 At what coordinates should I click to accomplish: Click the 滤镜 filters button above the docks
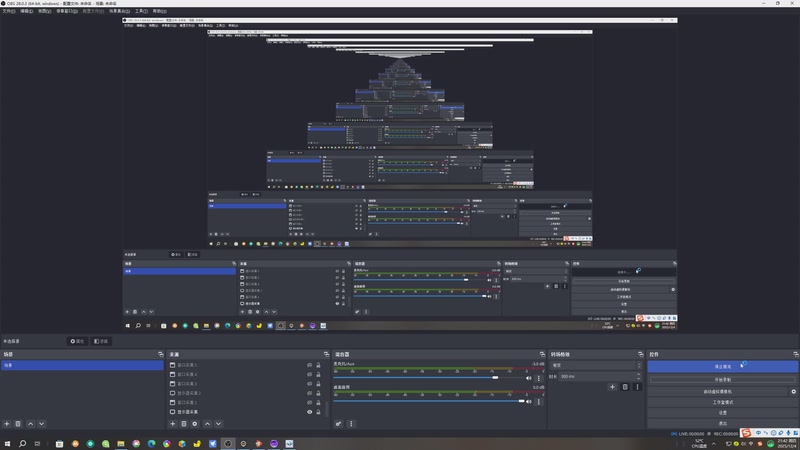click(101, 341)
